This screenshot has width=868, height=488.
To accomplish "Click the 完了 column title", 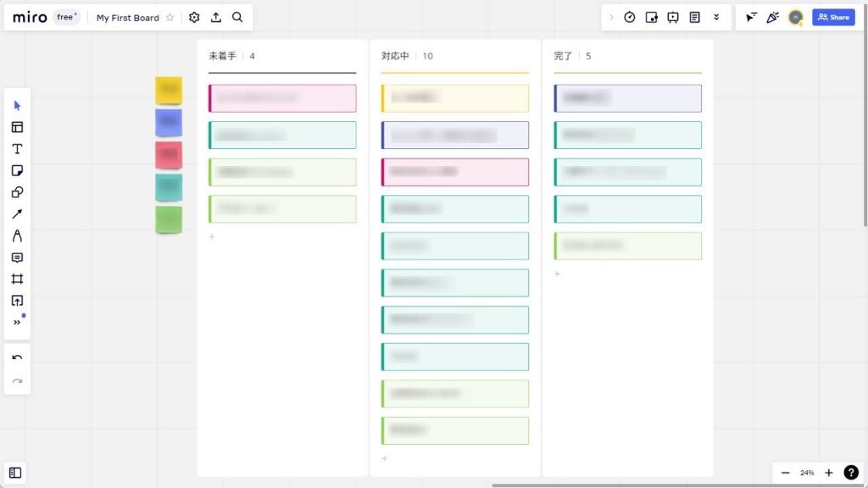I will coord(563,56).
